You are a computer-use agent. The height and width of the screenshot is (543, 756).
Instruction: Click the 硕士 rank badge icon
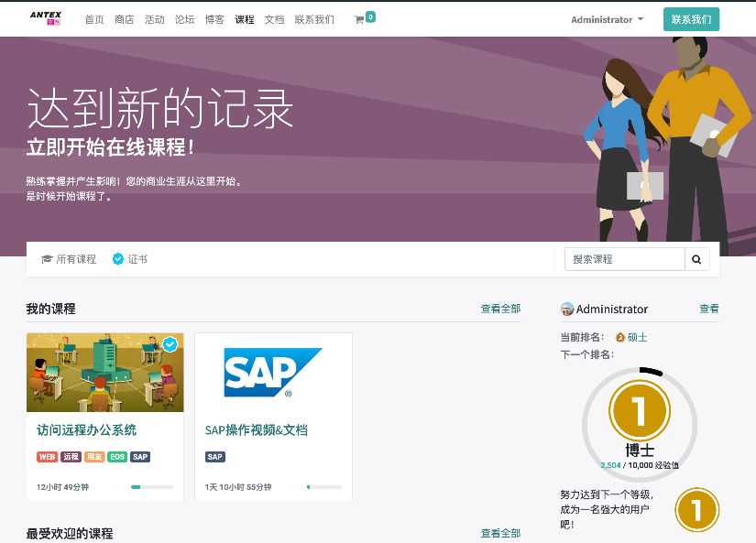(x=620, y=337)
